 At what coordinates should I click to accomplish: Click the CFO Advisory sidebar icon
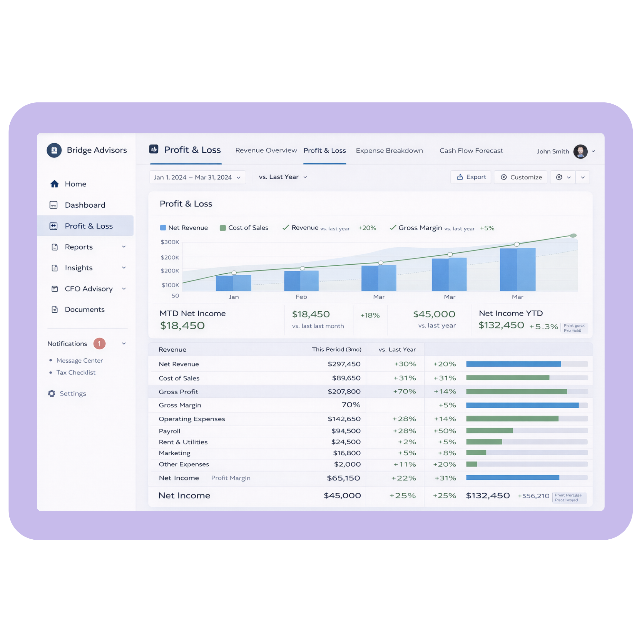tap(55, 289)
